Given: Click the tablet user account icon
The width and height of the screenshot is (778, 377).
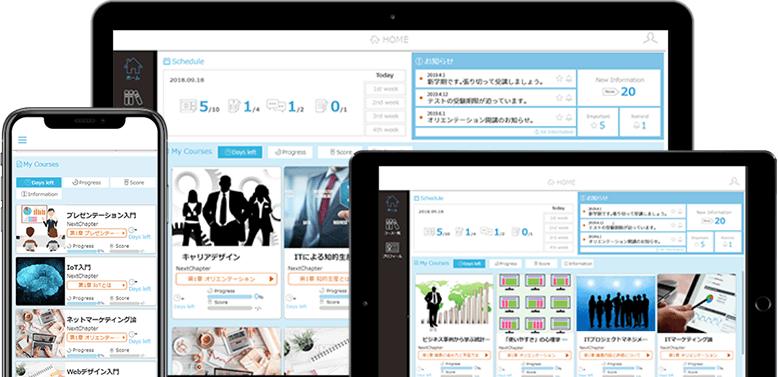Looking at the screenshot, I should [734, 182].
